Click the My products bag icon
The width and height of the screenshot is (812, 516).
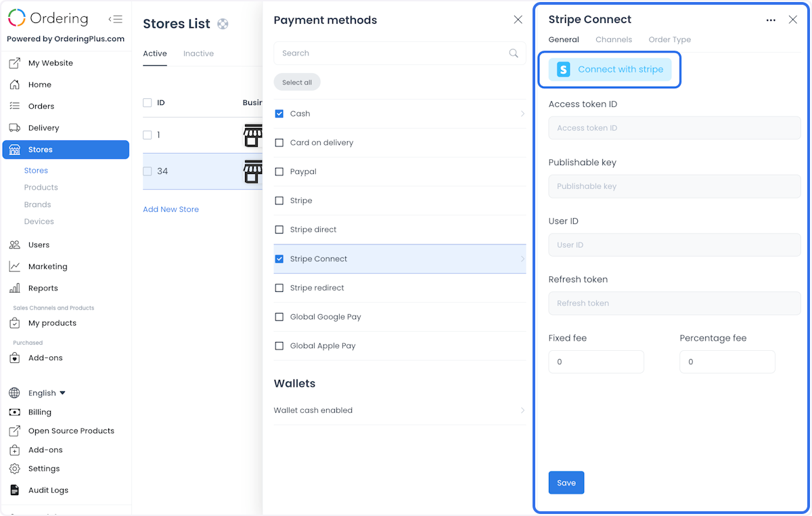[x=14, y=323]
